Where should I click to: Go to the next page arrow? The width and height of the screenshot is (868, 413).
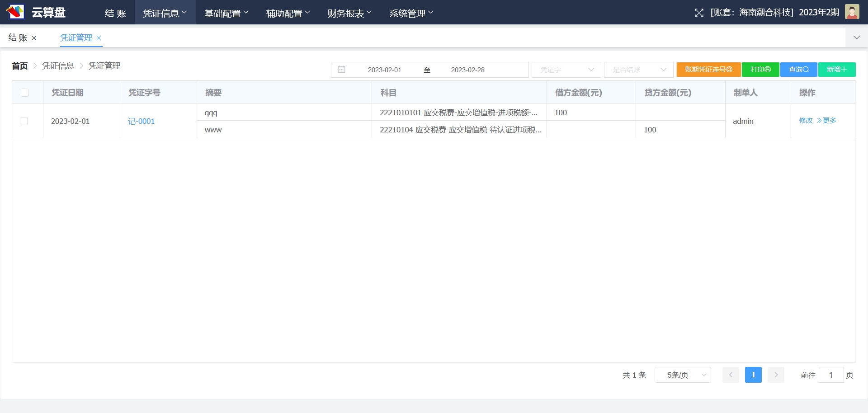coord(776,375)
